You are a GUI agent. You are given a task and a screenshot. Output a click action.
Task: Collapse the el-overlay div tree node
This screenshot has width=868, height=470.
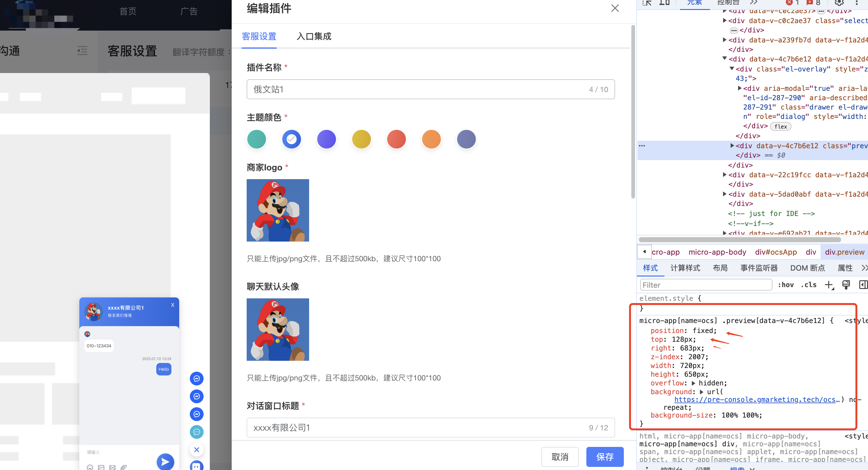click(x=732, y=69)
